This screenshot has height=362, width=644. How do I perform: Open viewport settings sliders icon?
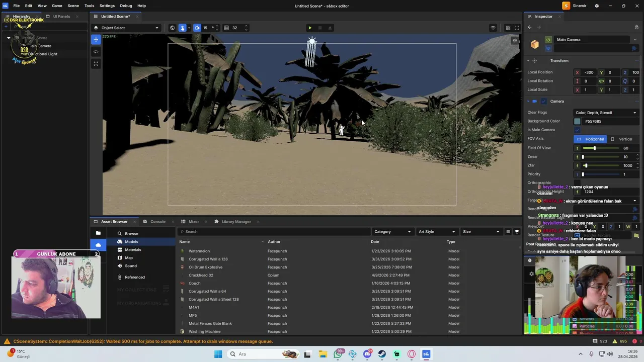tap(514, 40)
